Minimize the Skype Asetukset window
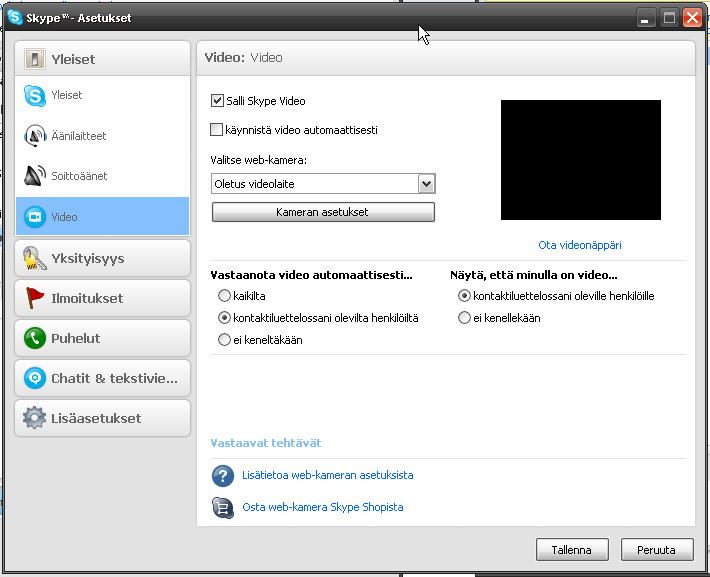Image resolution: width=710 pixels, height=577 pixels. click(645, 18)
